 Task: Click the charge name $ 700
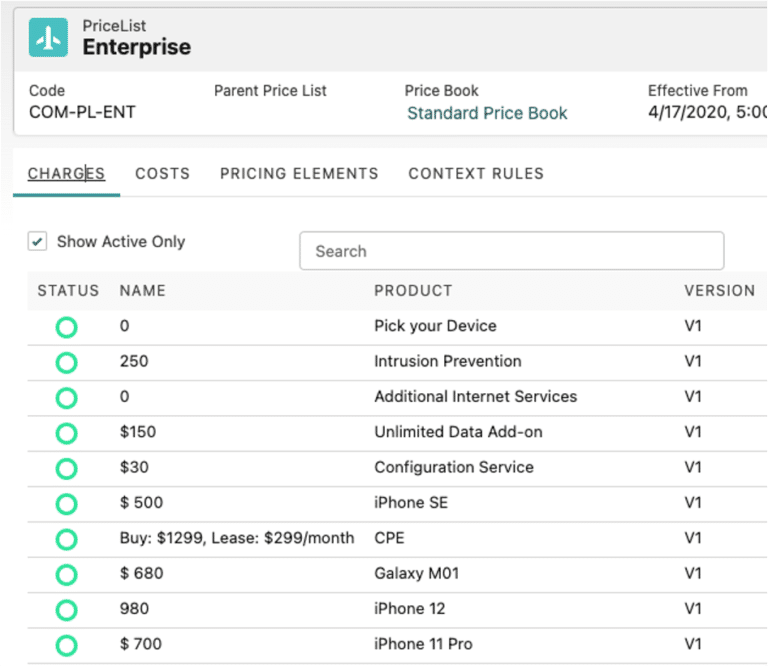pos(141,643)
